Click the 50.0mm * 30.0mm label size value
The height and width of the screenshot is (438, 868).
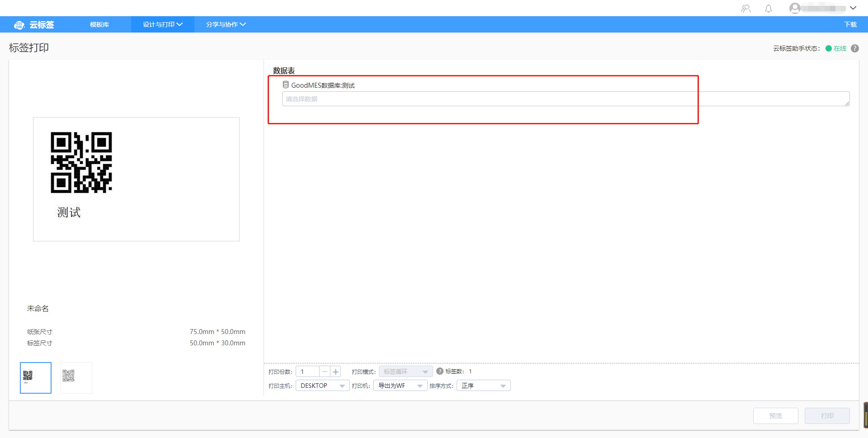pyautogui.click(x=217, y=343)
